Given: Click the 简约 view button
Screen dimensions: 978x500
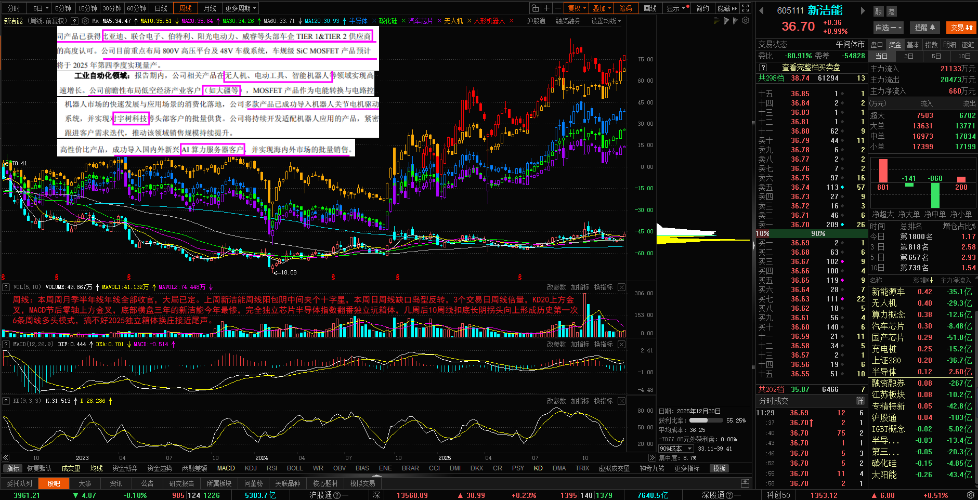Looking at the screenshot, I should click(x=702, y=9).
